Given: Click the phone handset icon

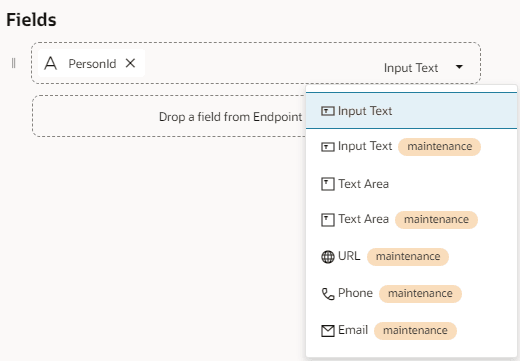Looking at the screenshot, I should tap(328, 294).
